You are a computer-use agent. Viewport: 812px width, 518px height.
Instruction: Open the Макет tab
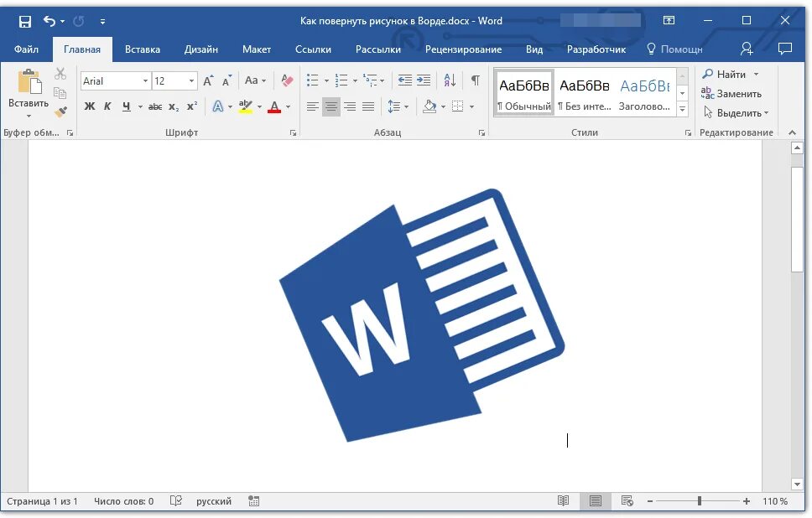257,49
